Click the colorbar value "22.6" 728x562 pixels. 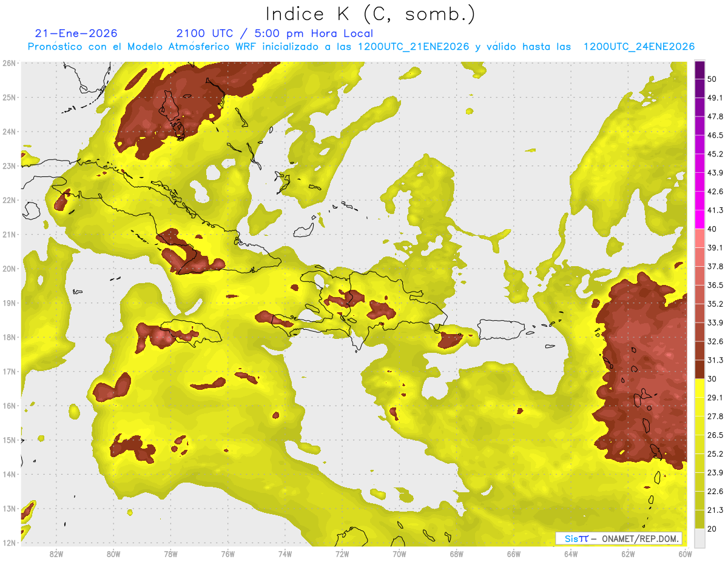pos(715,491)
